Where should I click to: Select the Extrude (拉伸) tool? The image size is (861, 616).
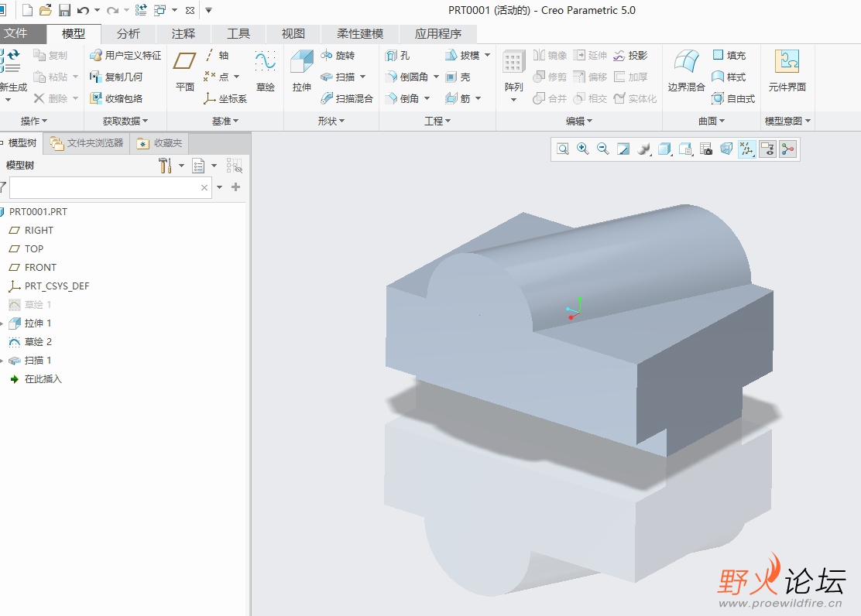pos(301,71)
